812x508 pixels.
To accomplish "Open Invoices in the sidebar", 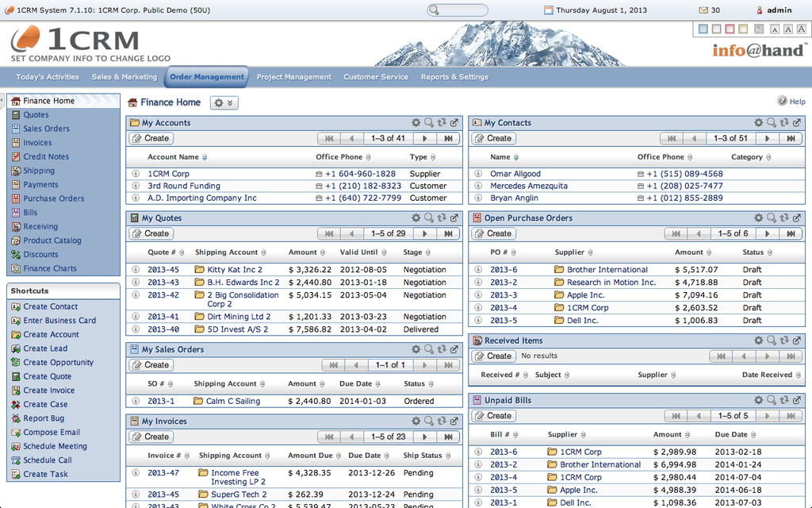I will [37, 143].
